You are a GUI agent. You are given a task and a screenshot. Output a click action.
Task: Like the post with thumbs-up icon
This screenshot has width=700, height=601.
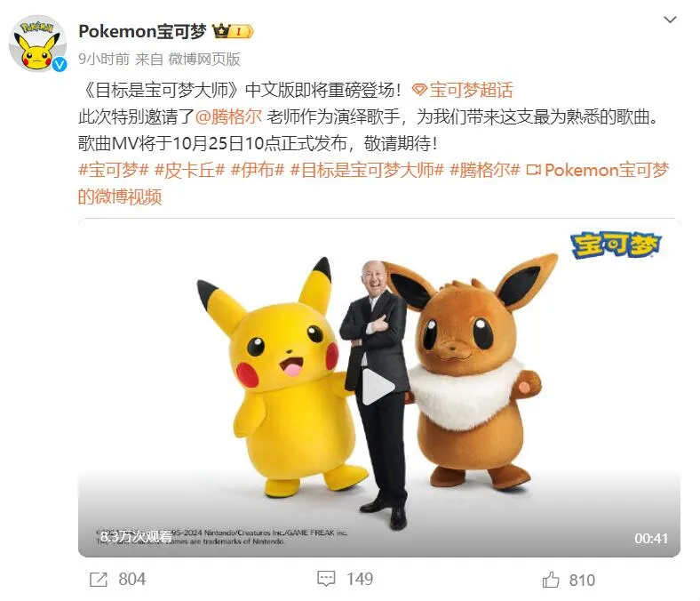[x=551, y=580]
